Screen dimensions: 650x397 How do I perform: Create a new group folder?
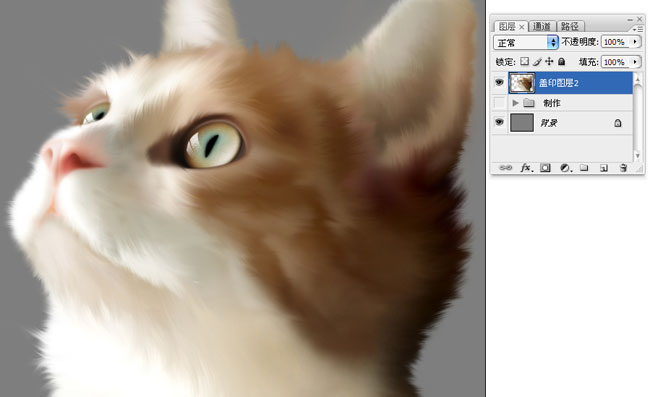pyautogui.click(x=584, y=167)
